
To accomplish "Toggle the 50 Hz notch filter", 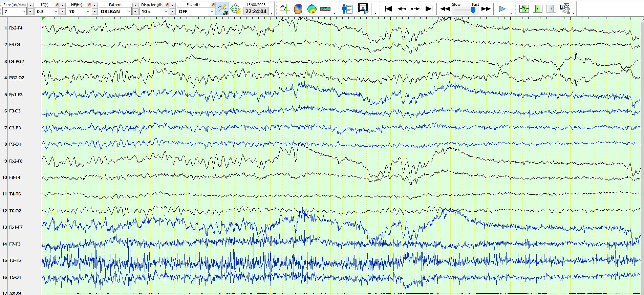I will 222,8.
